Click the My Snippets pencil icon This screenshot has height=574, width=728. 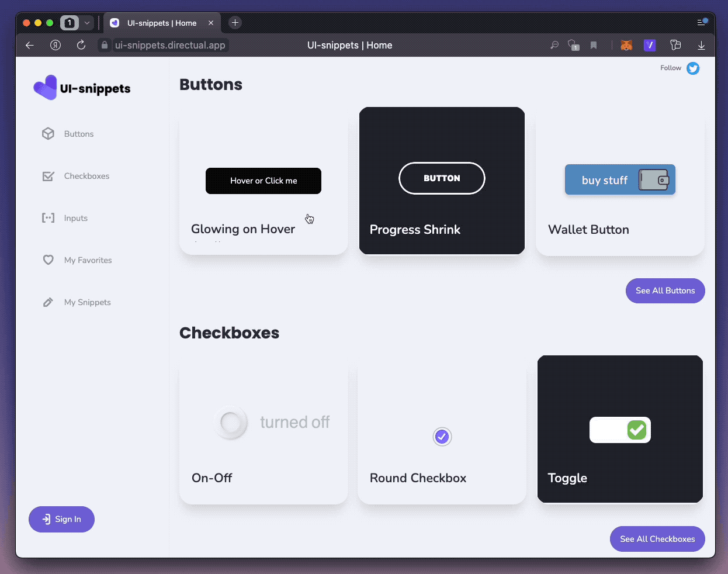(x=48, y=302)
